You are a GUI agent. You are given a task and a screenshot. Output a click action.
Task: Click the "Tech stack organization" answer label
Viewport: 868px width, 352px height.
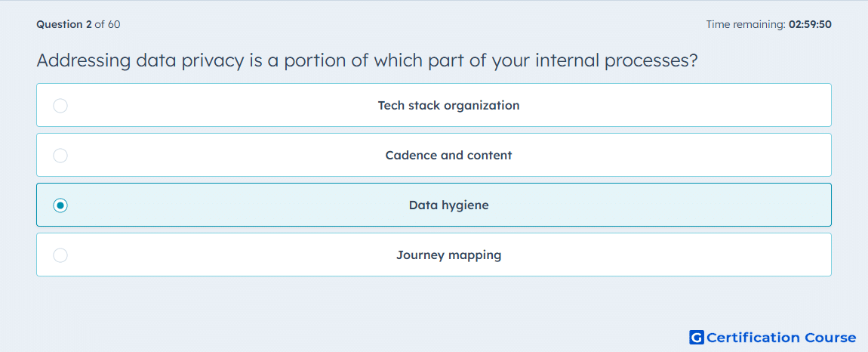[448, 105]
